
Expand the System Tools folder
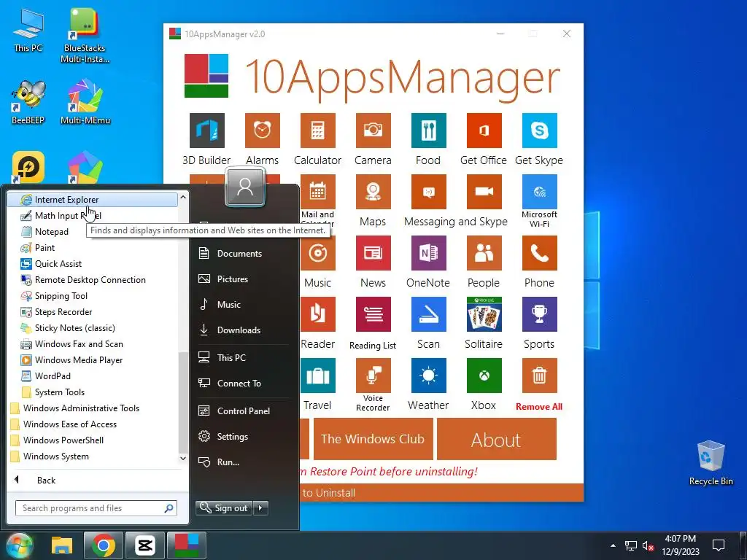coord(93,392)
